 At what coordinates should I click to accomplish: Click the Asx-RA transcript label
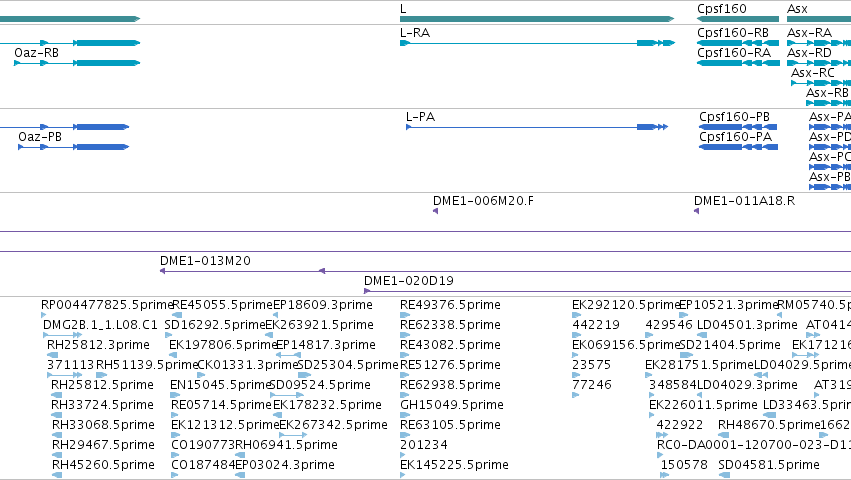pos(809,33)
